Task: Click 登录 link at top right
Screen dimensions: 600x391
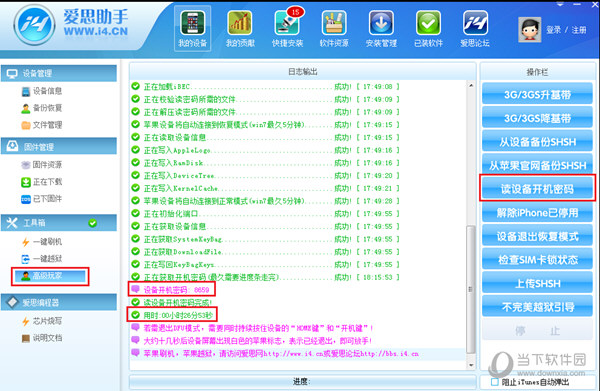Action: pos(553,30)
